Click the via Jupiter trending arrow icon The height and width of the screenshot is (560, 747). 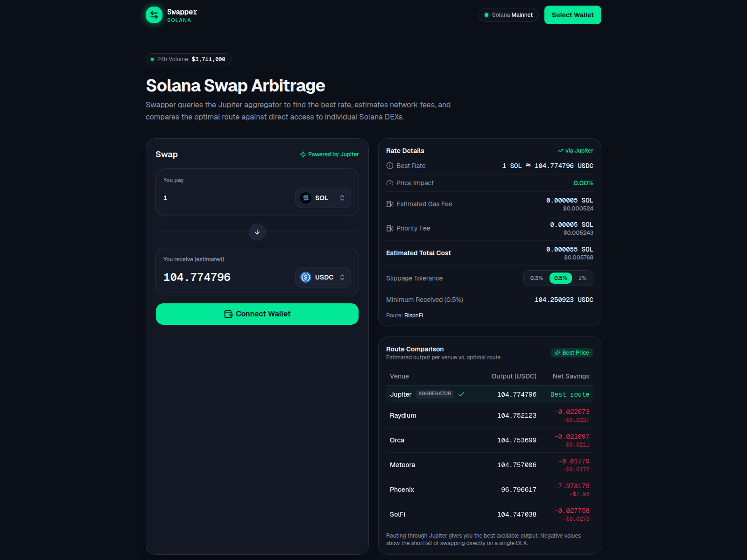pos(560,151)
